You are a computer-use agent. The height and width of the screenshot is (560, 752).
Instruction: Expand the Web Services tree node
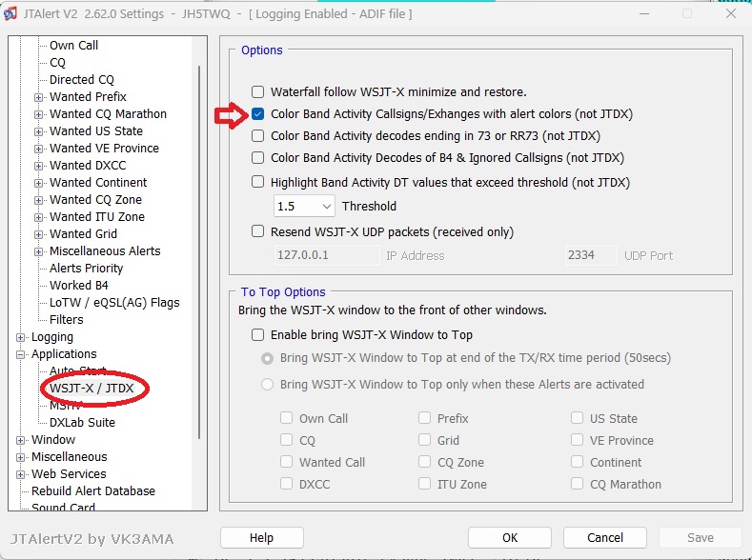pos(20,474)
